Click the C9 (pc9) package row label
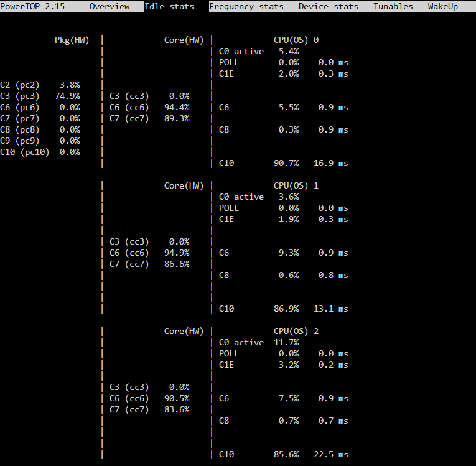Screen dimensions: 476x466 pyautogui.click(x=20, y=141)
